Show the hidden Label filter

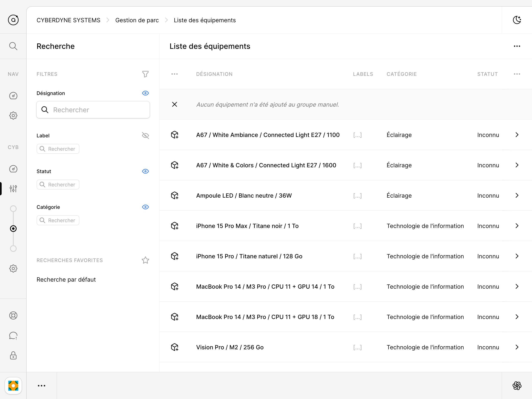pos(145,136)
